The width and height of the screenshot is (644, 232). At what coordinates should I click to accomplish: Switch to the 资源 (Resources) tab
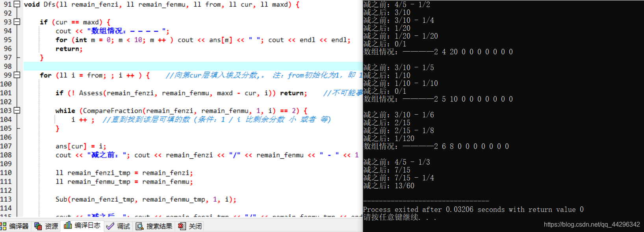tap(46, 226)
